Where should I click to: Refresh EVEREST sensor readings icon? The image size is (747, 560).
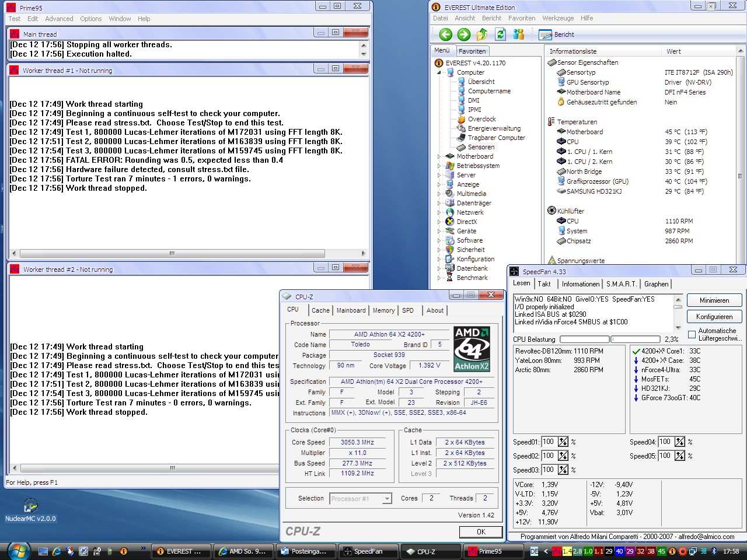point(500,35)
